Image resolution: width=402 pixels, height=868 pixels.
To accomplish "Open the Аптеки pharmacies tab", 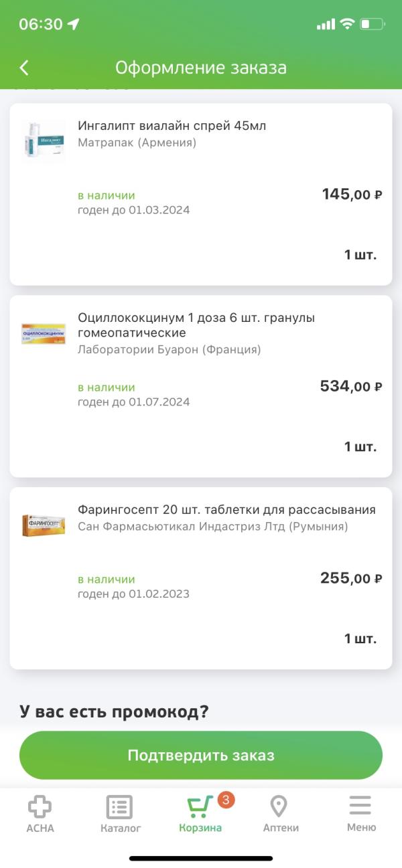I will coord(281,814).
